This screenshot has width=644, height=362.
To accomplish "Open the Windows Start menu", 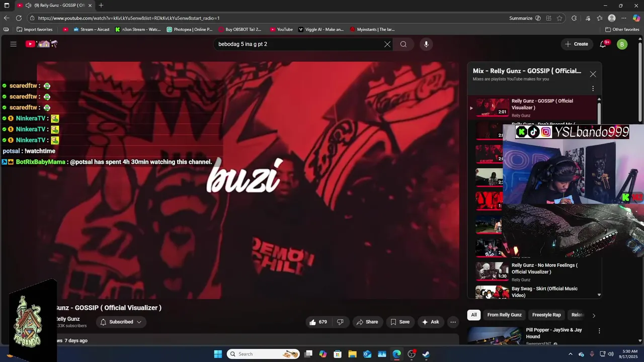I will coord(218,354).
